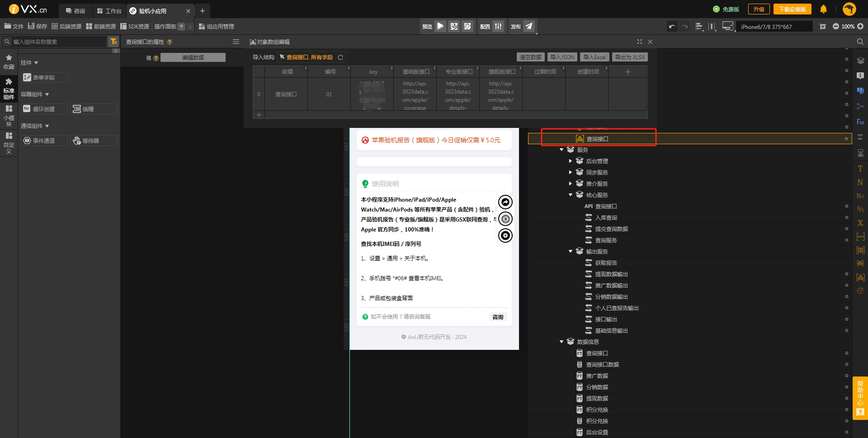Screen dimensions: 868x438
Task: Start the preview play button
Action: pos(440,26)
